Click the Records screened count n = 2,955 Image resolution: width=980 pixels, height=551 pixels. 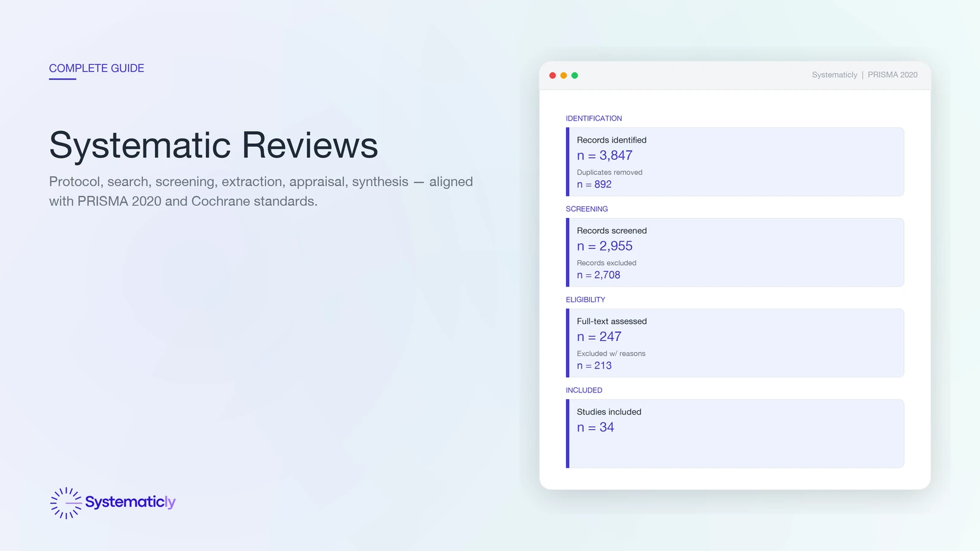(604, 246)
